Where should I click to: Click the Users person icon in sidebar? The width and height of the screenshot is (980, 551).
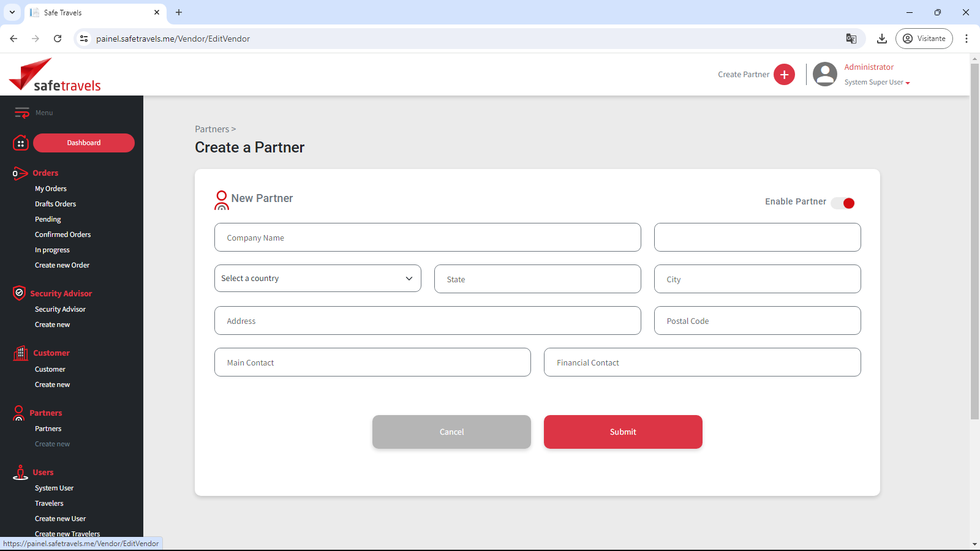click(20, 473)
